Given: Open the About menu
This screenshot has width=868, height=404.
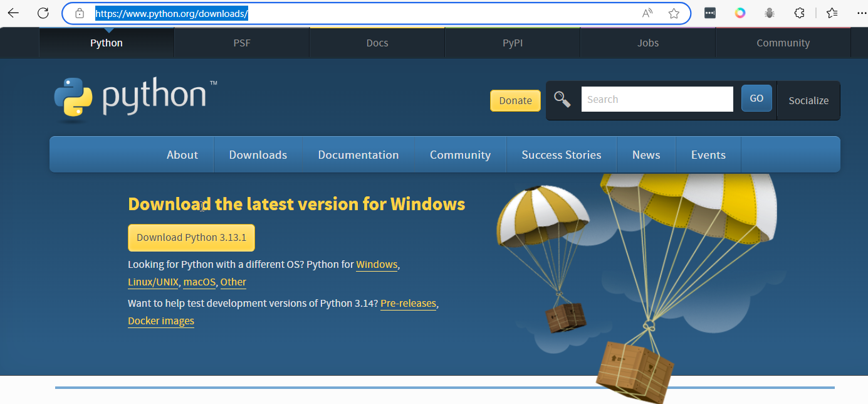Looking at the screenshot, I should pos(182,155).
